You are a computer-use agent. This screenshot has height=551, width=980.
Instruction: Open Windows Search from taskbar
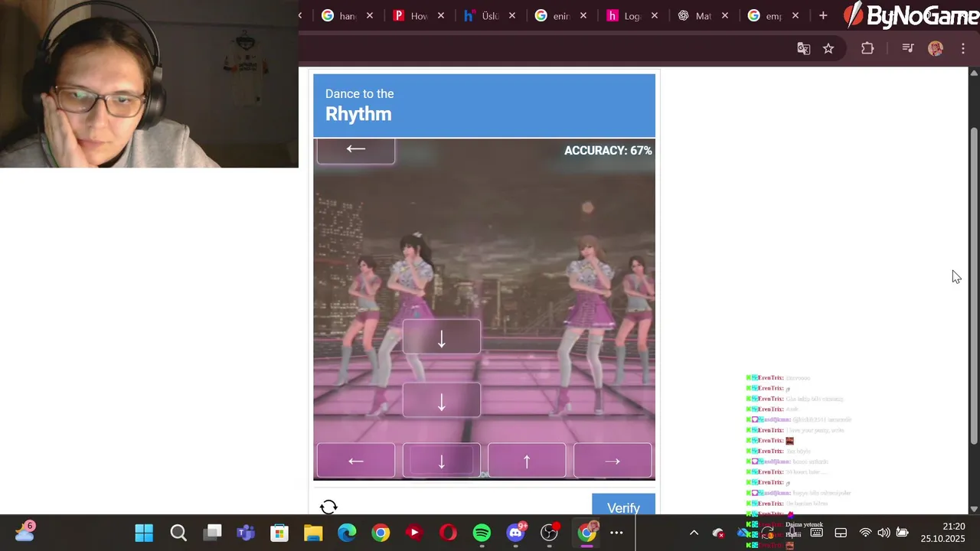pos(178,533)
